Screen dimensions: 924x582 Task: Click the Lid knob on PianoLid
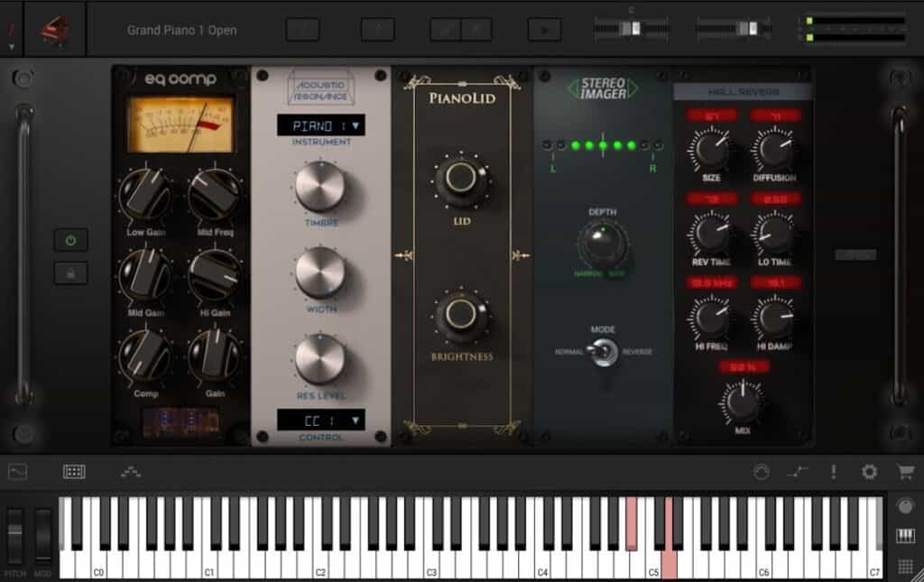click(x=461, y=179)
